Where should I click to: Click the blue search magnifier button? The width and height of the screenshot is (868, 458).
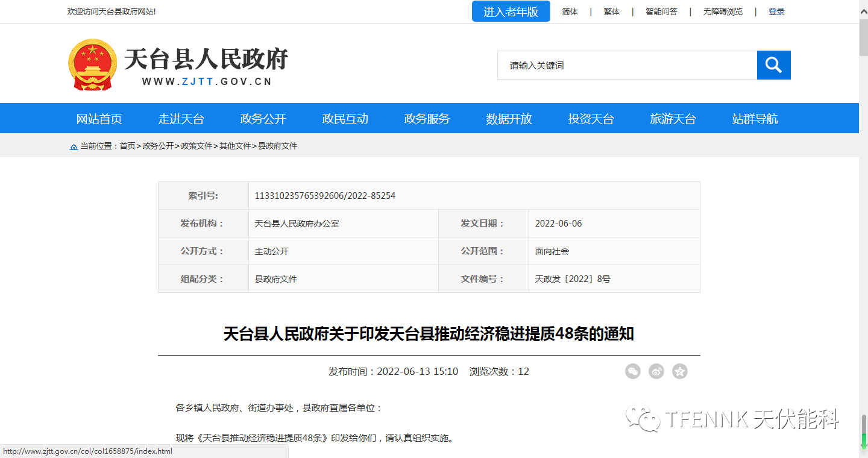click(x=773, y=65)
